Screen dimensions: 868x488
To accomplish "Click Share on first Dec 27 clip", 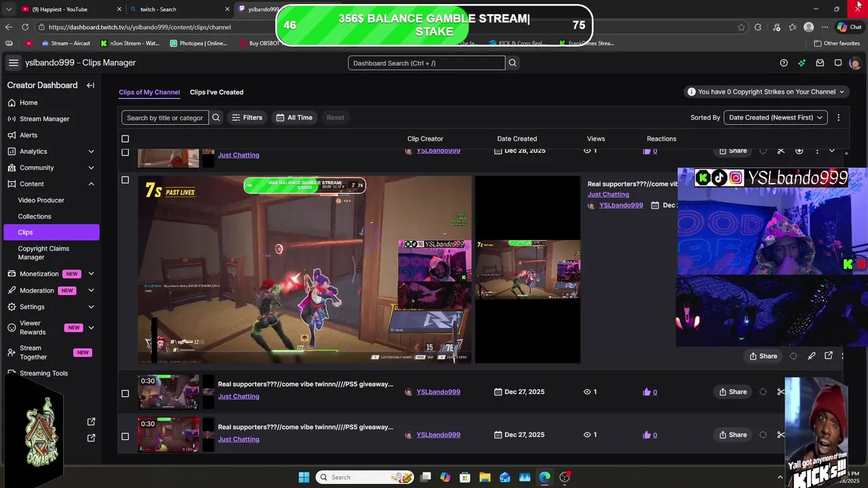I will [x=732, y=392].
